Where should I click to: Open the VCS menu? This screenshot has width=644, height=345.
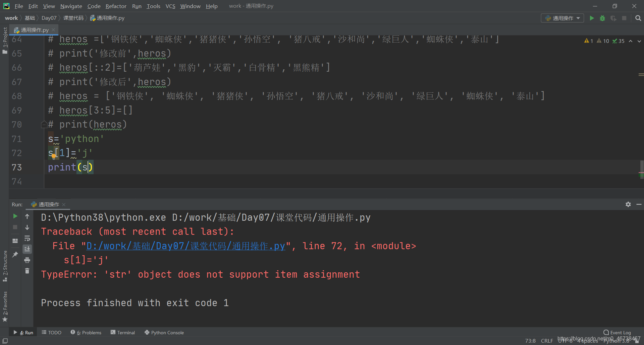click(x=170, y=6)
